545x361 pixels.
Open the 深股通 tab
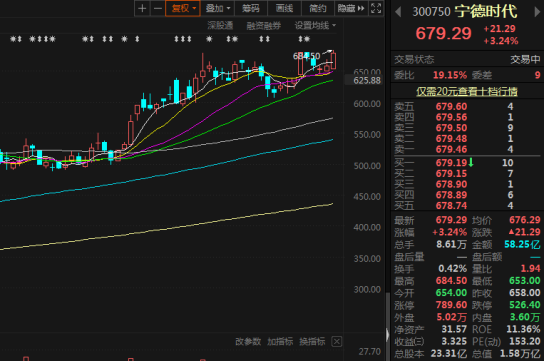220,25
